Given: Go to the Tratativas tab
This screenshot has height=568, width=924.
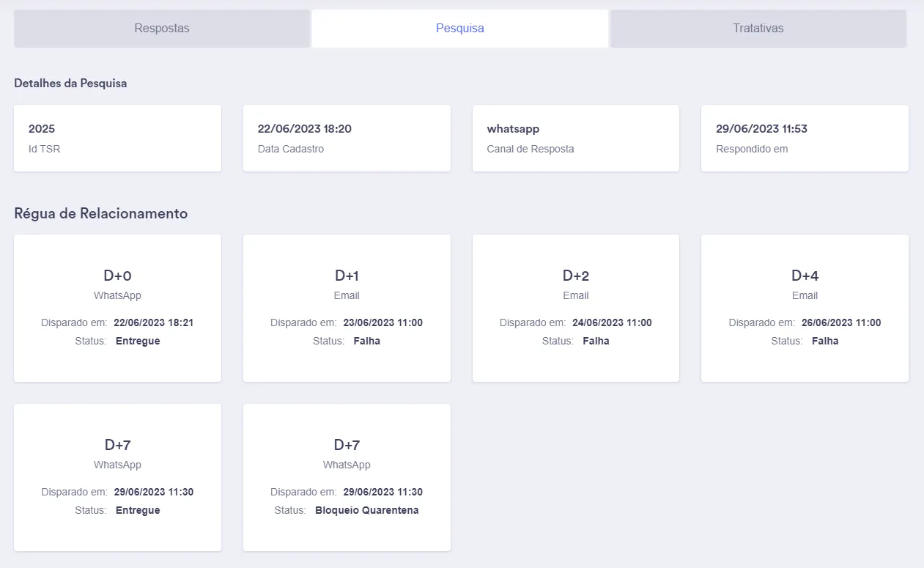Looking at the screenshot, I should 758,29.
